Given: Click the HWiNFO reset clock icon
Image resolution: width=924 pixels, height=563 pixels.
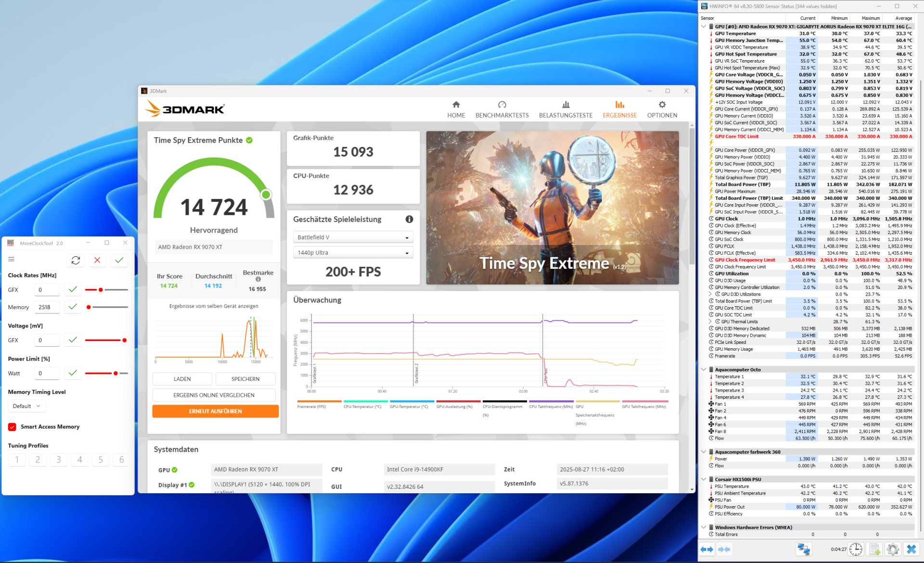Looking at the screenshot, I should tap(856, 549).
